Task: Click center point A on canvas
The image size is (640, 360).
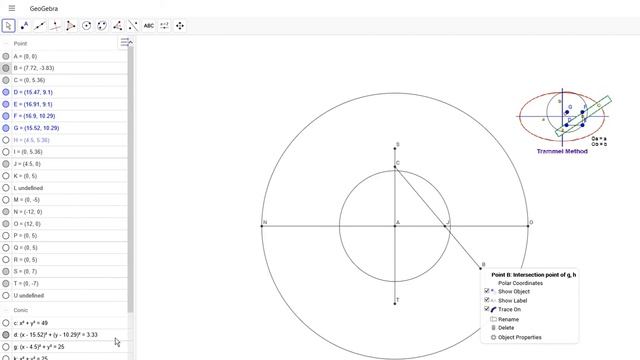Action: tap(395, 226)
